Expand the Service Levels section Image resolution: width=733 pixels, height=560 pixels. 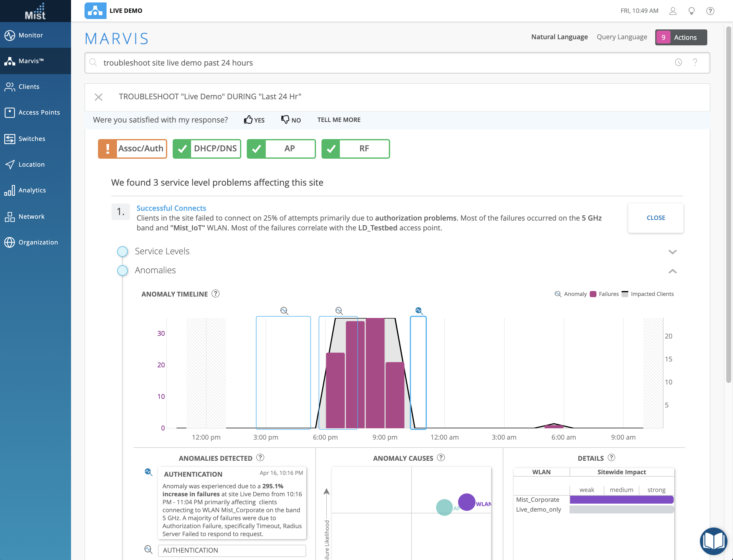click(672, 252)
